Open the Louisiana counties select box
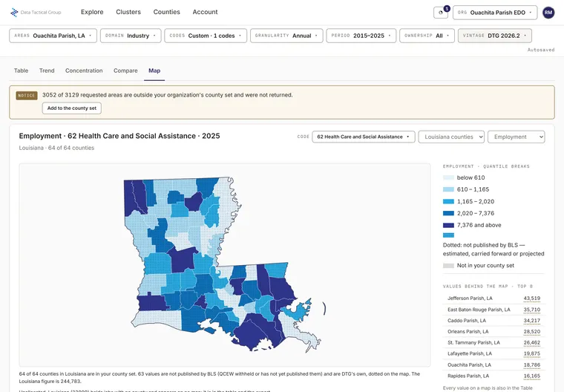 tap(451, 137)
